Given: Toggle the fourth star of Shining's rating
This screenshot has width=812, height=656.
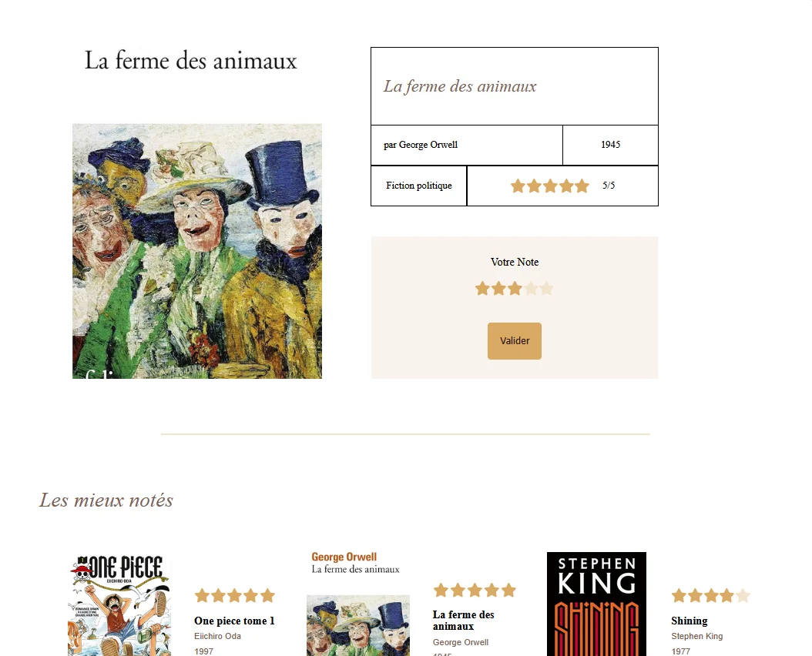Looking at the screenshot, I should click(727, 595).
